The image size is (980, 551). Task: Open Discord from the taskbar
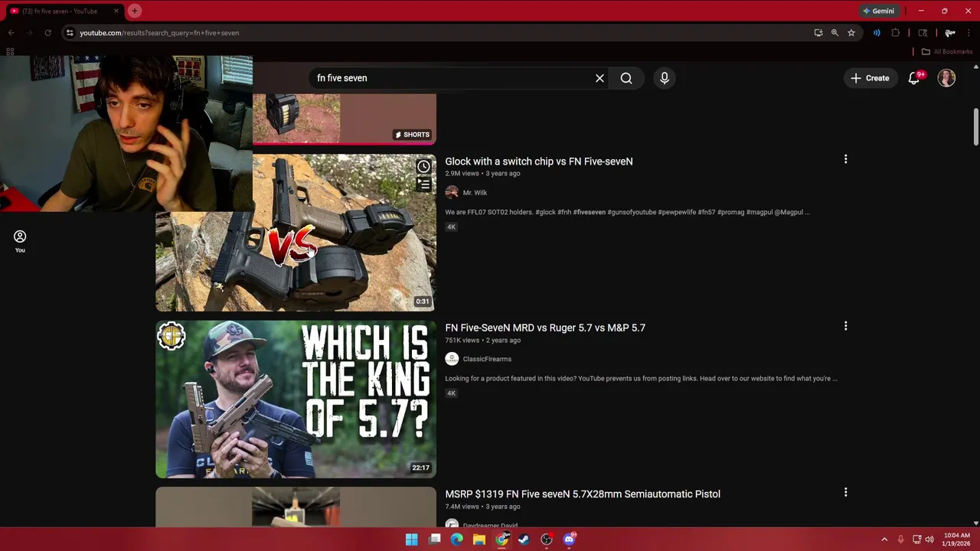[569, 540]
